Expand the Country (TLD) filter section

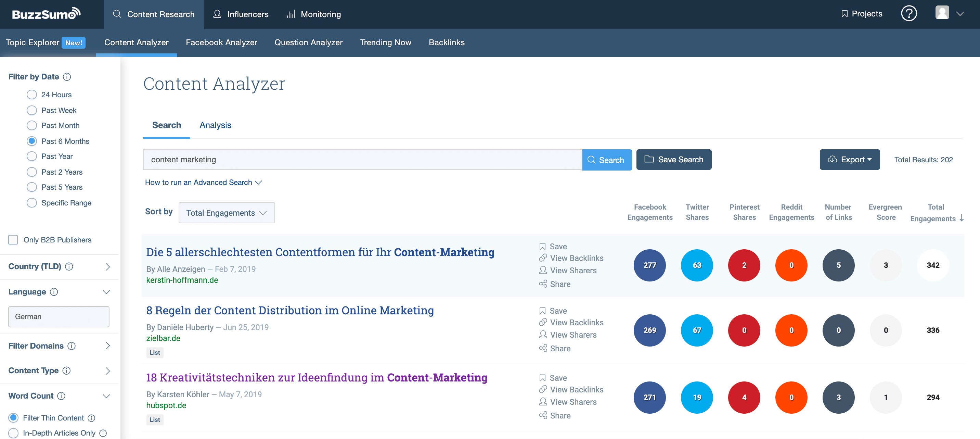[x=108, y=267]
